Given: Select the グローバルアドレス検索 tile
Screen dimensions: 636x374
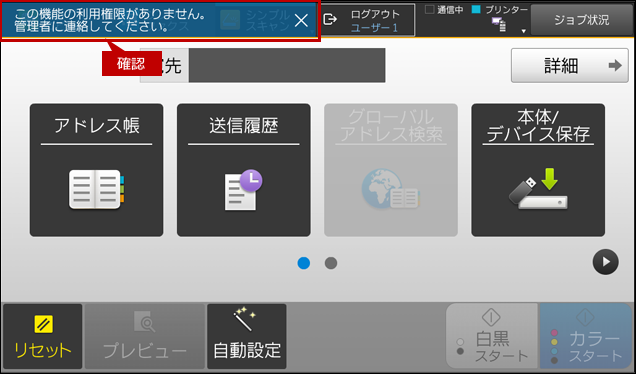Looking at the screenshot, I should coord(391,170).
